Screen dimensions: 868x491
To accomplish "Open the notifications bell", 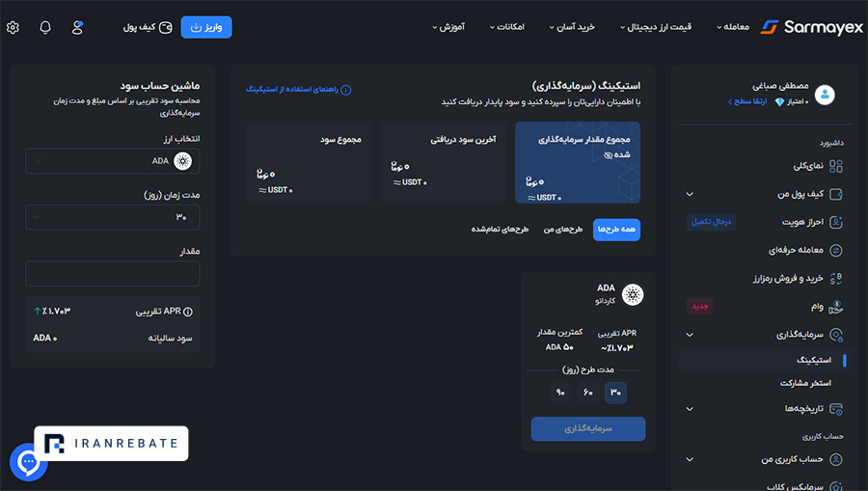I will (45, 27).
